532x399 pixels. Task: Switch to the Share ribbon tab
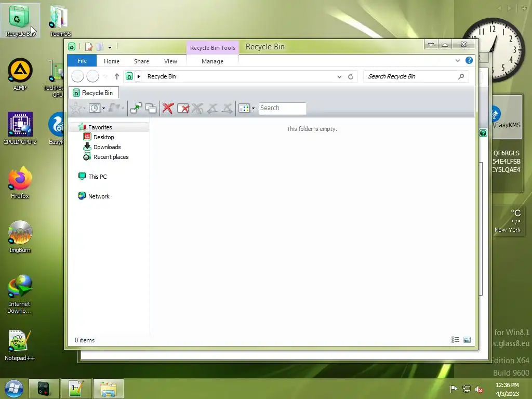pyautogui.click(x=141, y=61)
